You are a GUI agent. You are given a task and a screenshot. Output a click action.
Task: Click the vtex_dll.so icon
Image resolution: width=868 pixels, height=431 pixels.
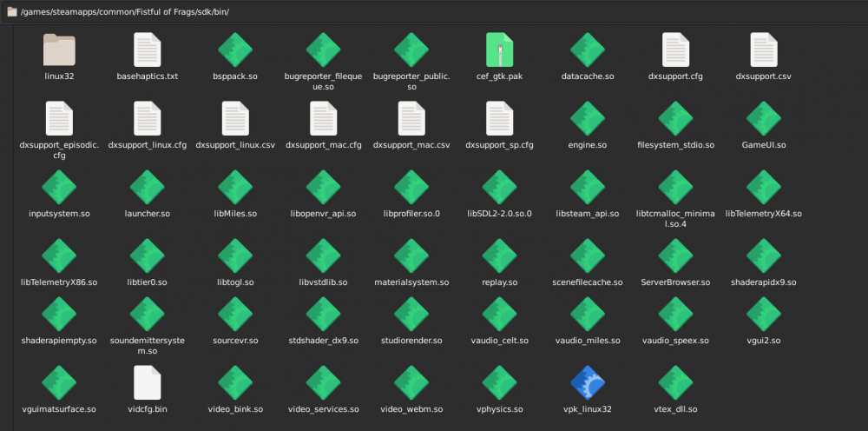675,383
